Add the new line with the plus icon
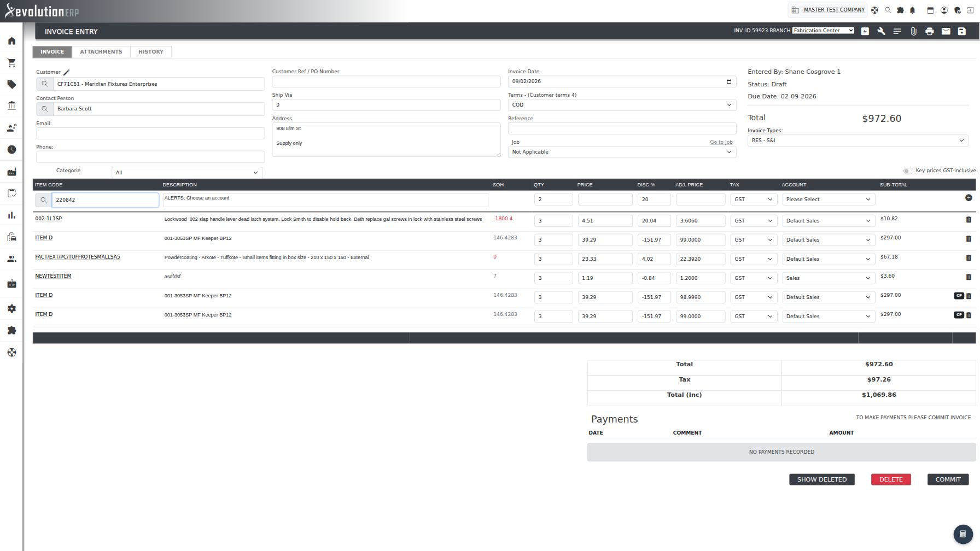980x551 pixels. [969, 198]
